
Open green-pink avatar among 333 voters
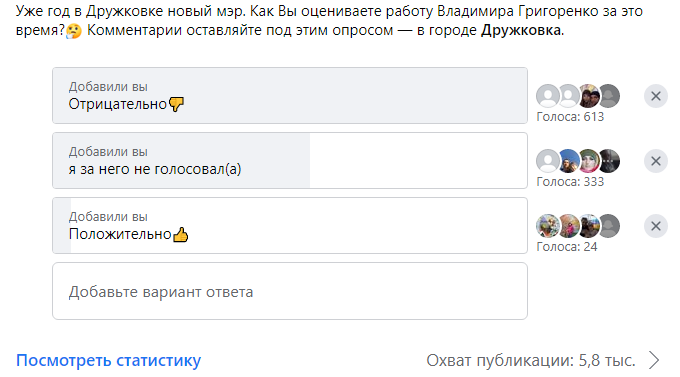(589, 161)
